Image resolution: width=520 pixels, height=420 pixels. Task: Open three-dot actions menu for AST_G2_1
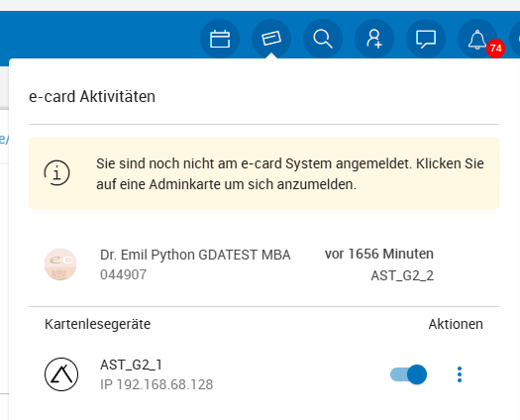coord(460,374)
